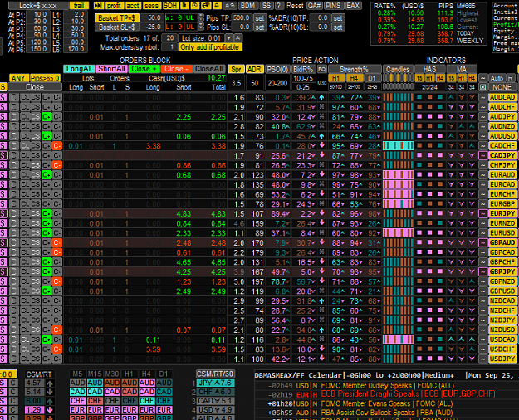Click orange C- button for GBPAUD row
Image resolution: width=519 pixels, height=420 pixels.
pos(57,242)
